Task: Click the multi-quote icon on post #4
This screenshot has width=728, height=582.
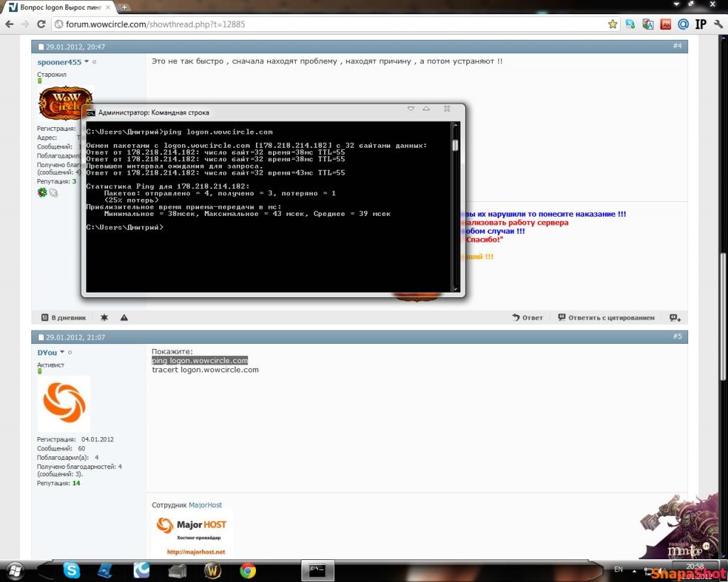Action: [x=675, y=318]
